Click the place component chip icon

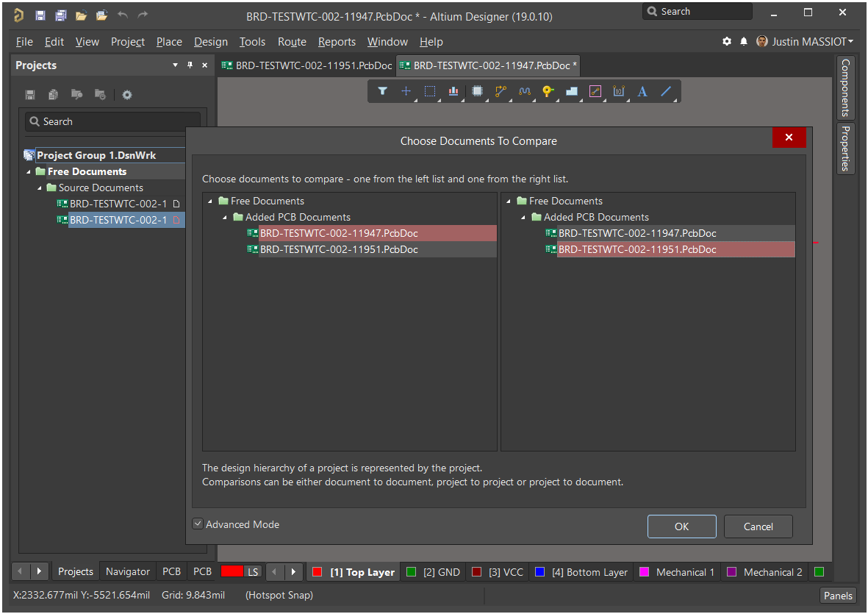(x=477, y=91)
